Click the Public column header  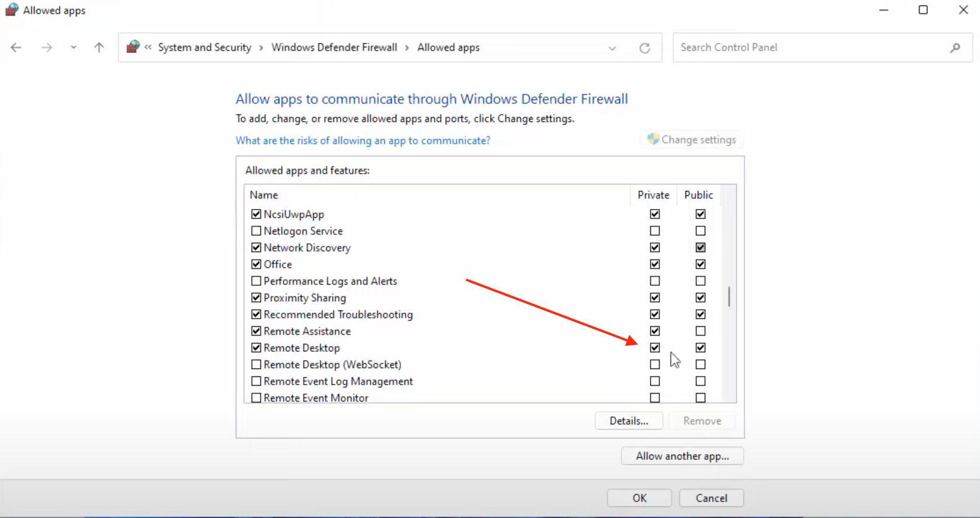(699, 195)
